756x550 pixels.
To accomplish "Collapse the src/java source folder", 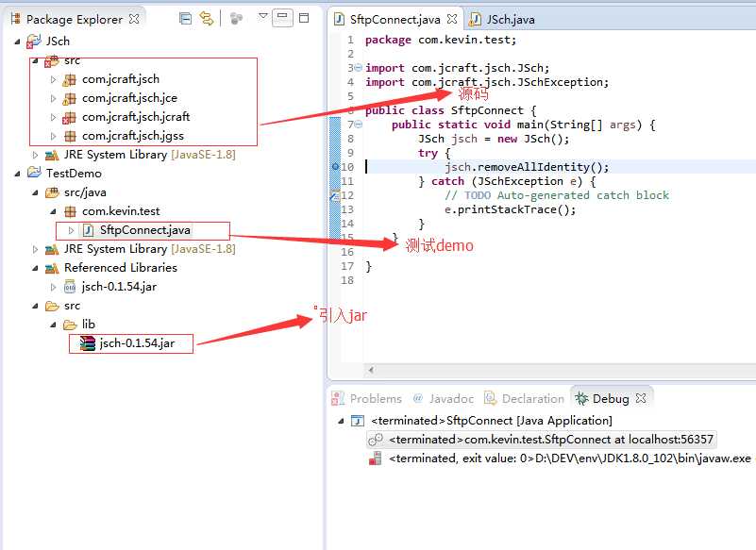I will pos(35,192).
